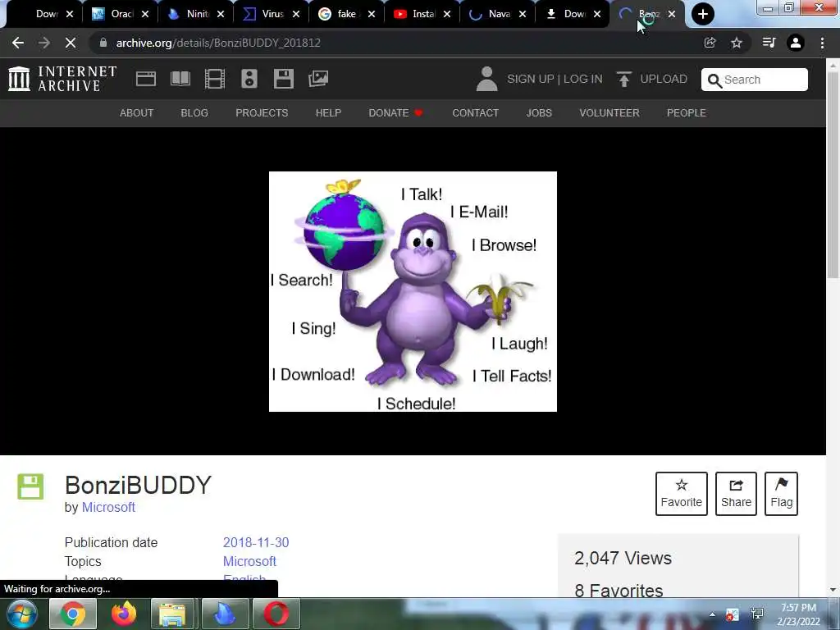Click the Share button
Viewport: 840px width, 630px height.
point(736,494)
